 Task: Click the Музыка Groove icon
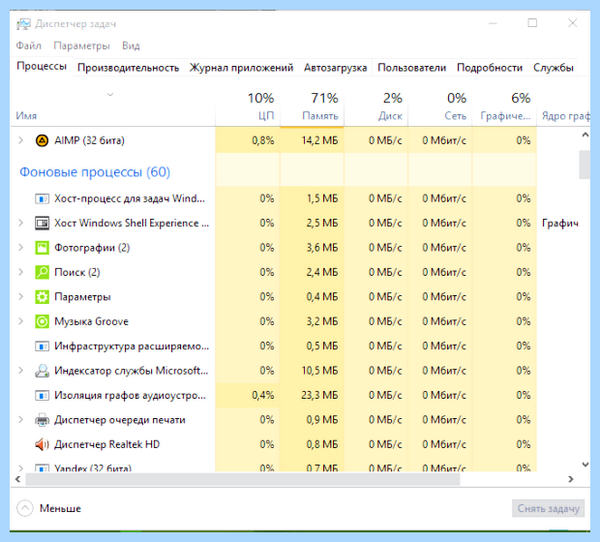coord(42,321)
